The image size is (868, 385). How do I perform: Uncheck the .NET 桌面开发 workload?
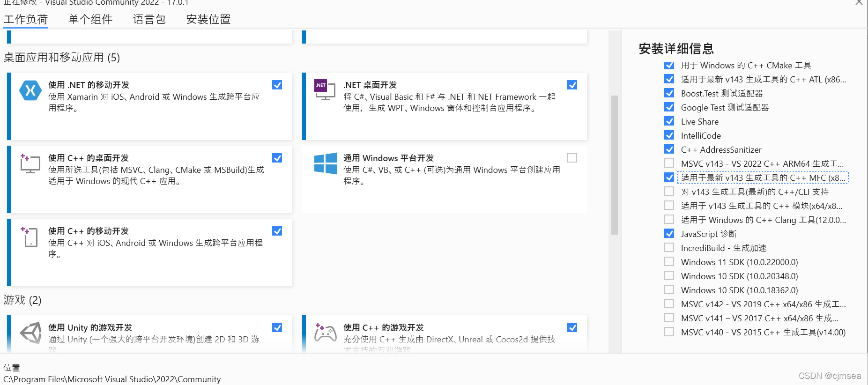pos(572,85)
